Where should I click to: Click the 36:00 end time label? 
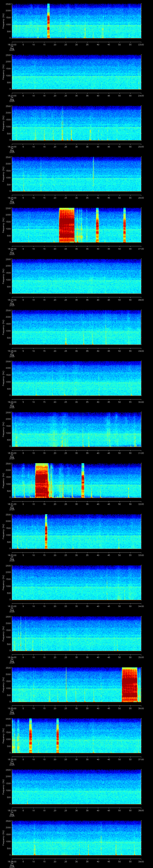141,708
